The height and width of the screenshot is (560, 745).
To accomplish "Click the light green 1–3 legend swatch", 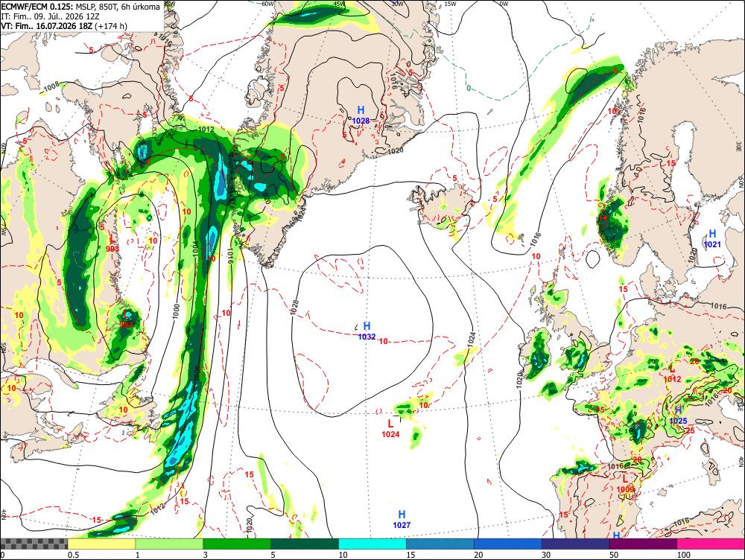I will coord(169,544).
